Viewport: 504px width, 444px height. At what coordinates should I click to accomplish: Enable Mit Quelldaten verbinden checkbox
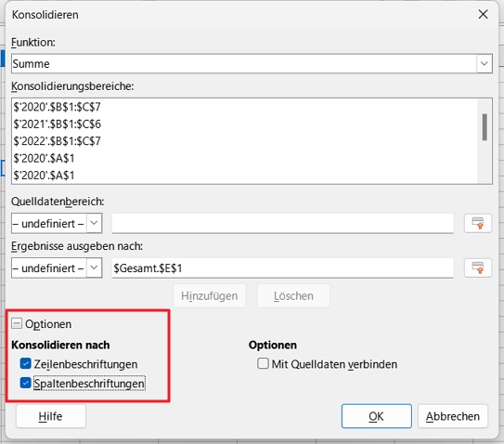263,363
